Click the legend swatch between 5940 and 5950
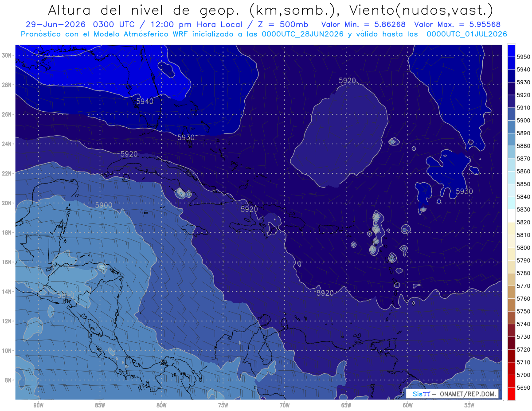 [x=511, y=63]
